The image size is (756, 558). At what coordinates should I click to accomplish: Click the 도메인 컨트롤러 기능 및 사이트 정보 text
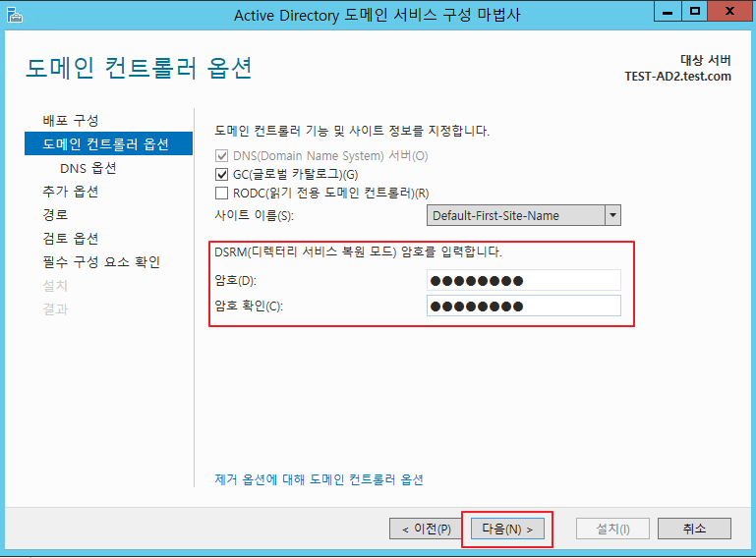(352, 131)
